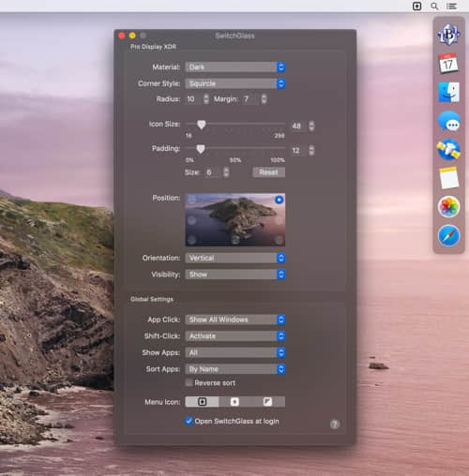Image resolution: width=469 pixels, height=476 pixels.
Task: Open the App Click dropdown
Action: (235, 320)
